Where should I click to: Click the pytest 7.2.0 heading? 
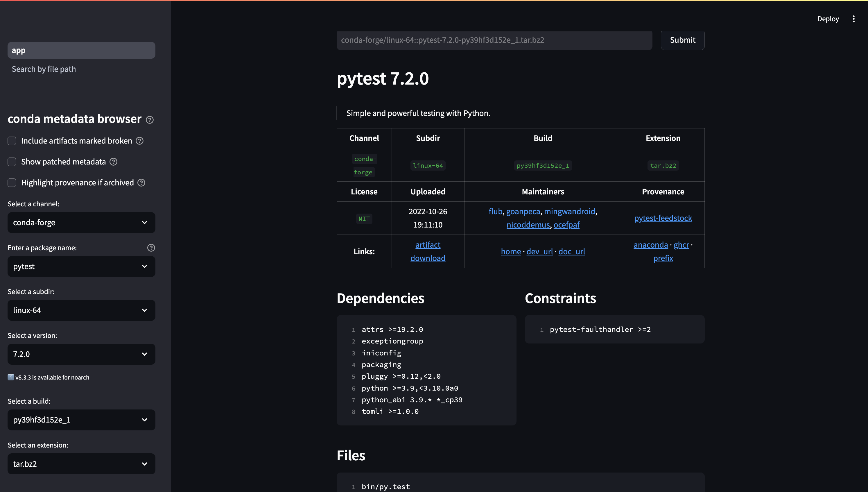(x=383, y=78)
